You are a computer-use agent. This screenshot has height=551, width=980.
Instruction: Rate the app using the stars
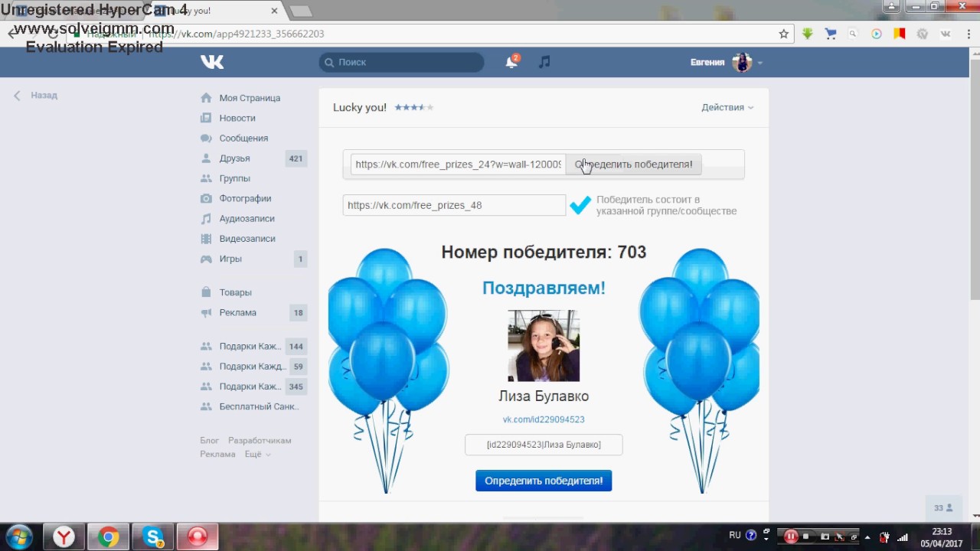[x=414, y=108]
